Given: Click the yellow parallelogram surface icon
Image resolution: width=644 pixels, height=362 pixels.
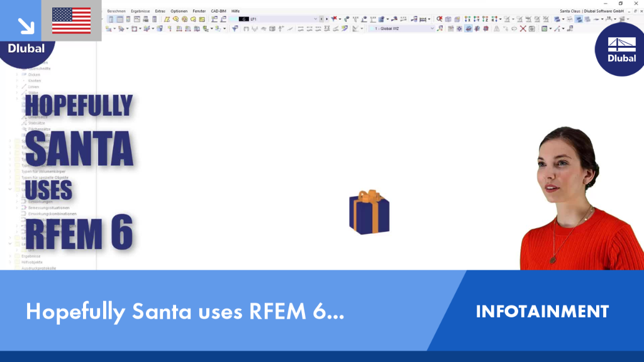Looking at the screenshot, I should [x=167, y=19].
